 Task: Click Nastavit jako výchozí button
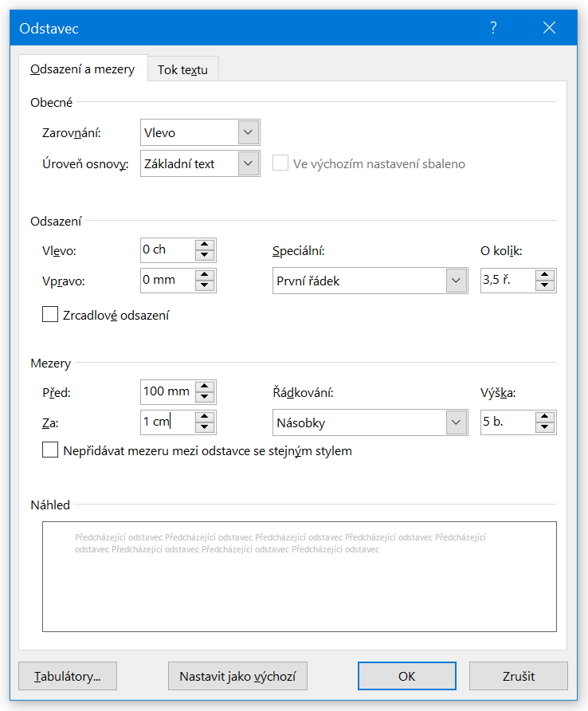237,676
